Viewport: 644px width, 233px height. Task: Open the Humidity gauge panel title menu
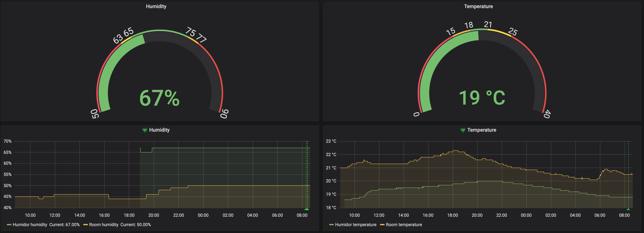pos(156,7)
